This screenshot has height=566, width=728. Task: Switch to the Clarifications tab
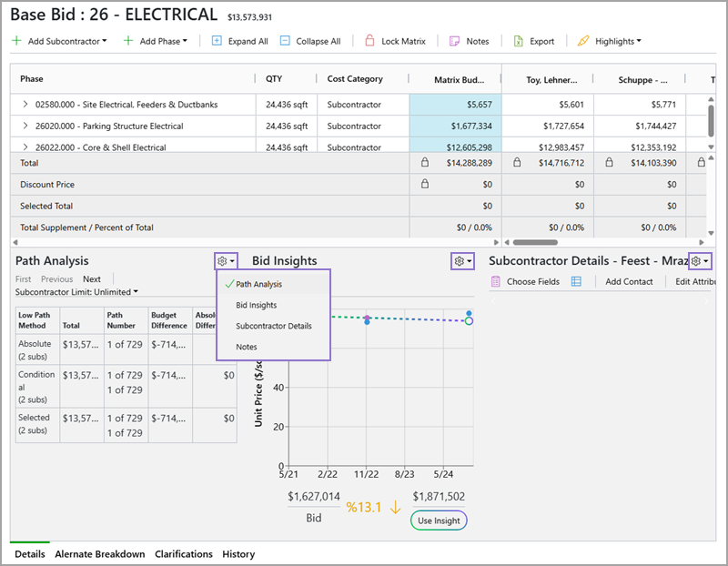183,553
